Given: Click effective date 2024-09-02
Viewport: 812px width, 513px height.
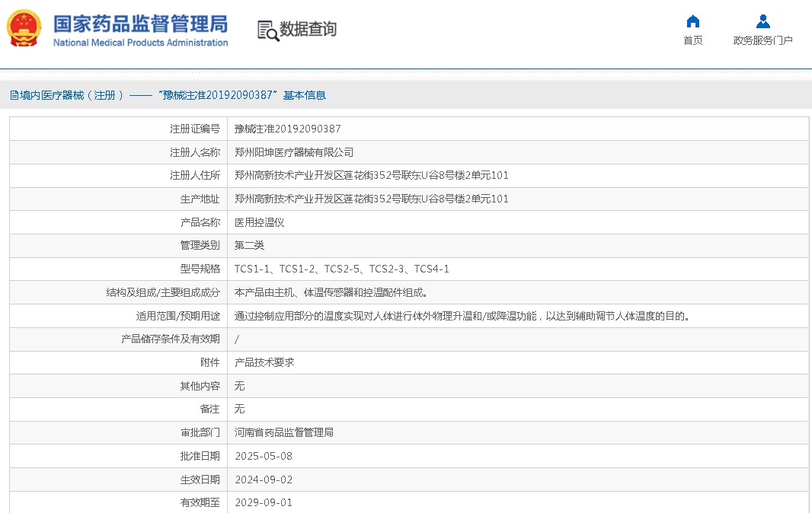Looking at the screenshot, I should 264,480.
